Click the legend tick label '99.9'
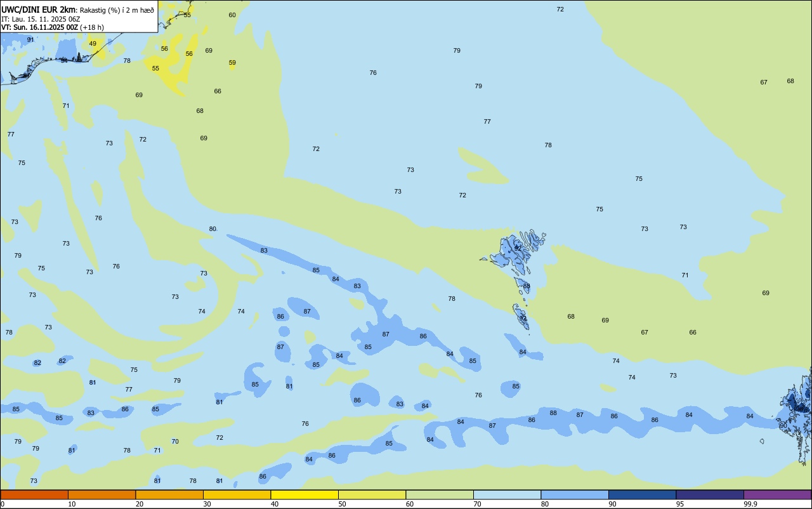 (750, 504)
